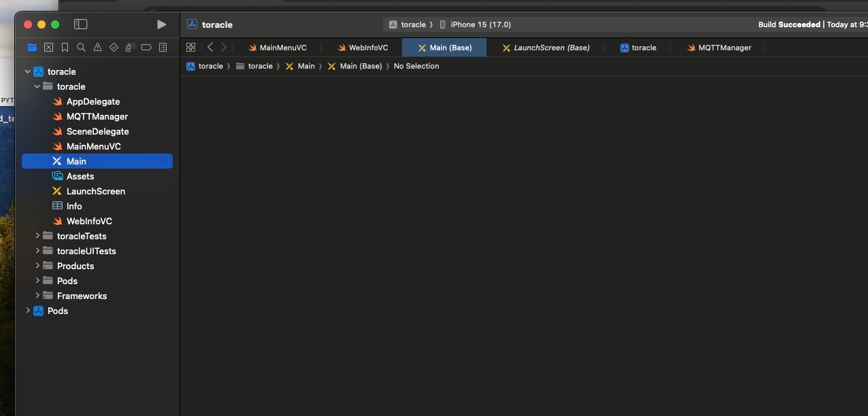Open the Test navigator

tap(114, 48)
